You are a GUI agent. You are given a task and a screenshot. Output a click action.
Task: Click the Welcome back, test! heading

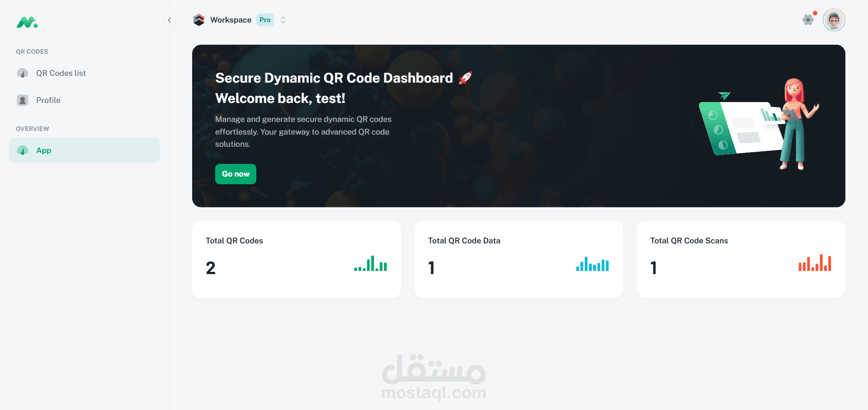click(x=280, y=98)
